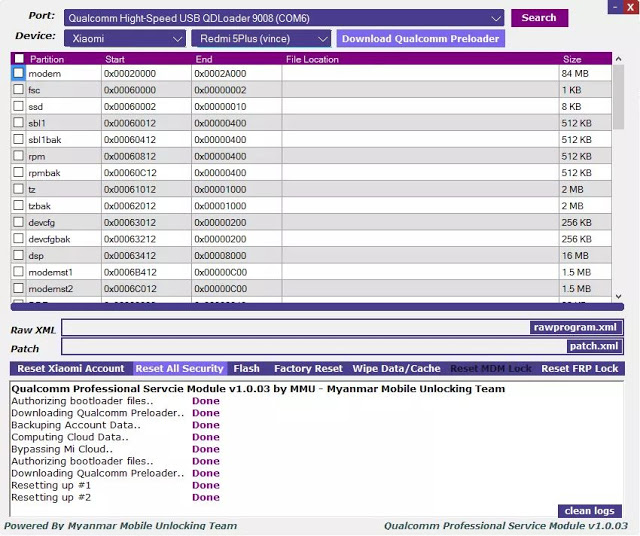Tick the modem partition checkbox

coord(18,73)
